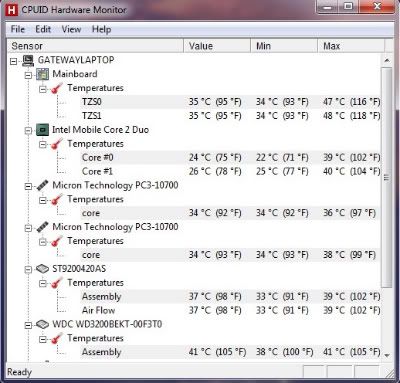
Task: Select Assembly row under WDC WD3200BEKT
Action: (x=231, y=352)
